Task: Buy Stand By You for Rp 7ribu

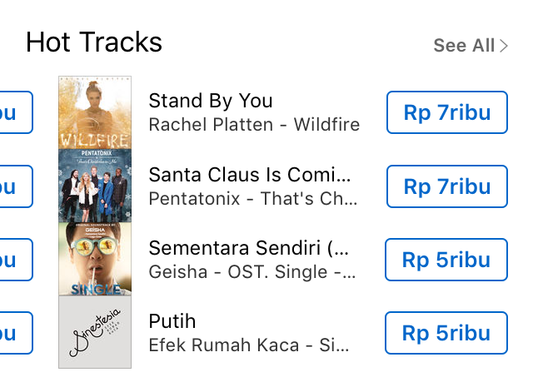Action: pos(447,112)
